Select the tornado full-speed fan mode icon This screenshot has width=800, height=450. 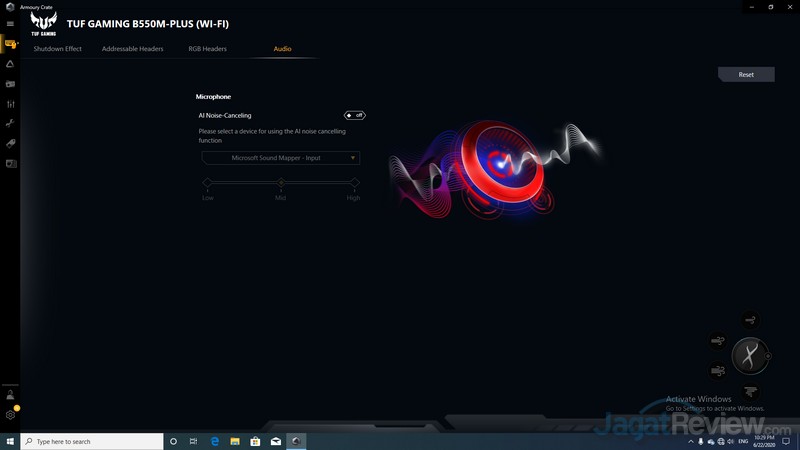750,391
